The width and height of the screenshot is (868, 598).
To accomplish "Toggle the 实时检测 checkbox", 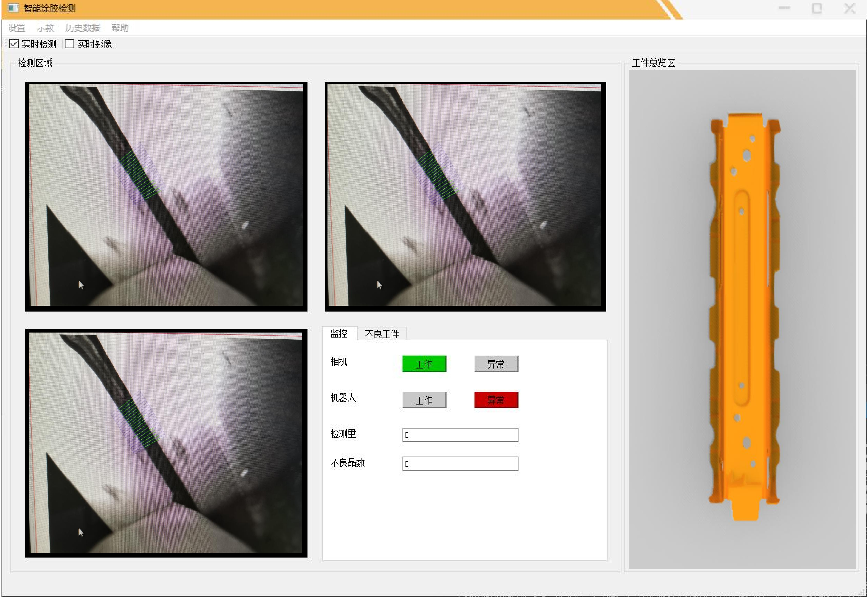I will pos(14,44).
